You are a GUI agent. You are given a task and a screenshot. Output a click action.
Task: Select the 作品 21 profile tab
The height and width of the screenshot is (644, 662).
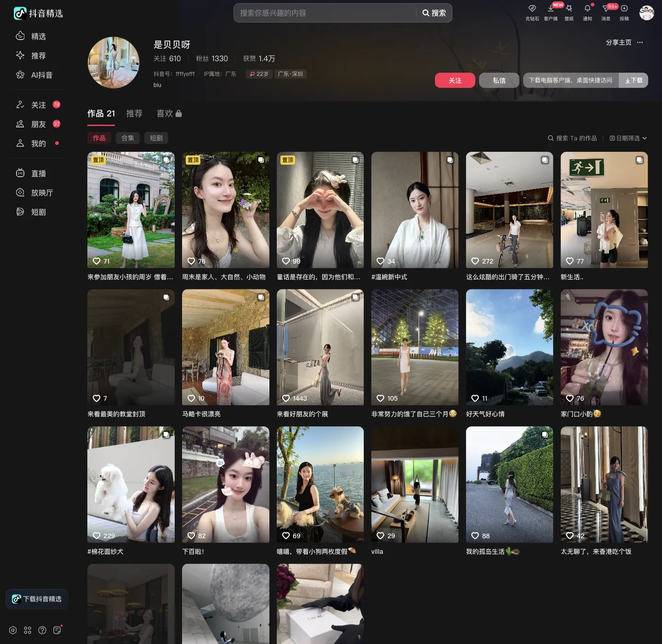click(x=101, y=114)
